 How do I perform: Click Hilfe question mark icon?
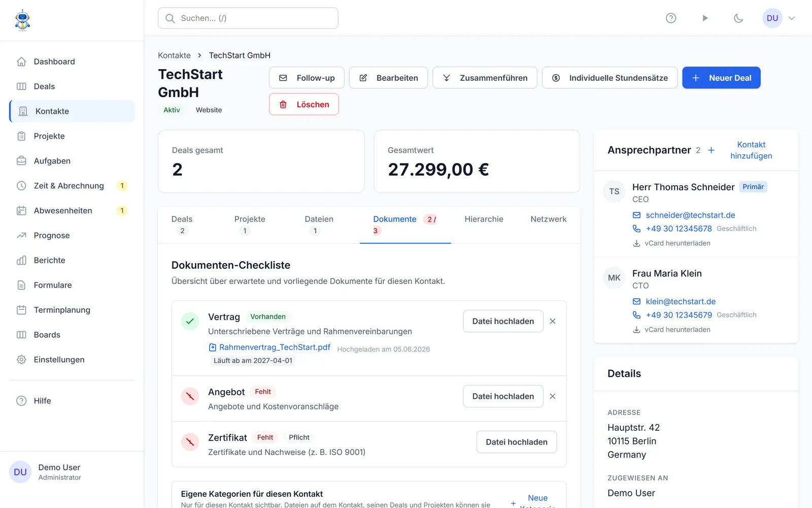[x=21, y=401]
